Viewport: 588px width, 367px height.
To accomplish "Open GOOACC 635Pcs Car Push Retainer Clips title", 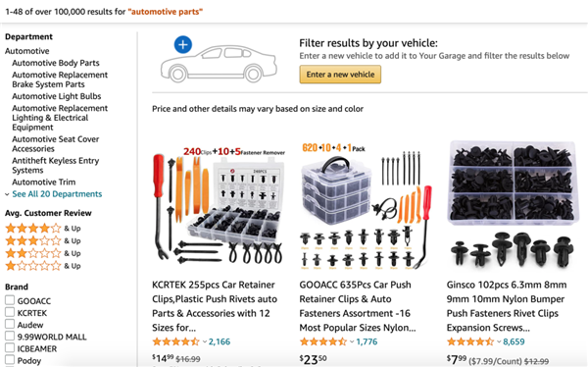I will click(x=358, y=306).
